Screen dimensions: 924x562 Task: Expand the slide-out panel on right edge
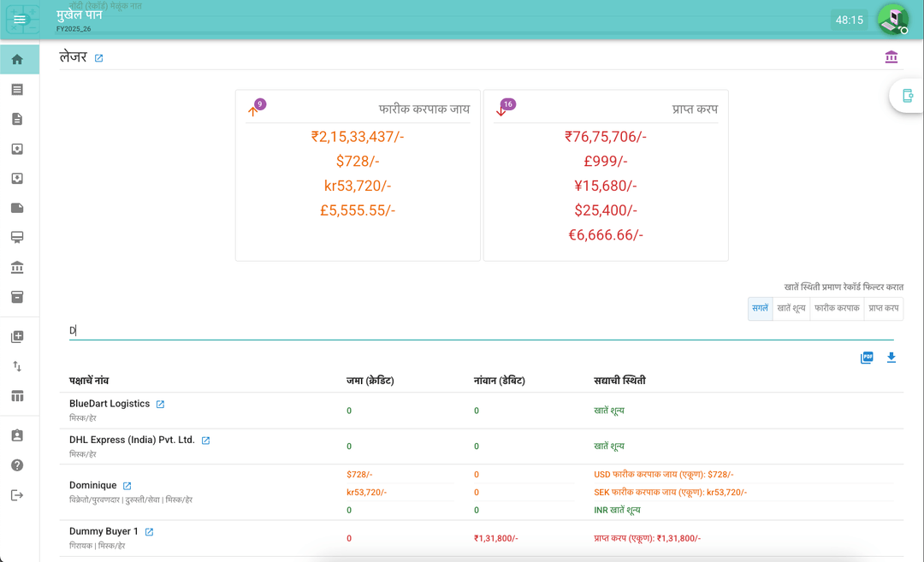tap(909, 96)
